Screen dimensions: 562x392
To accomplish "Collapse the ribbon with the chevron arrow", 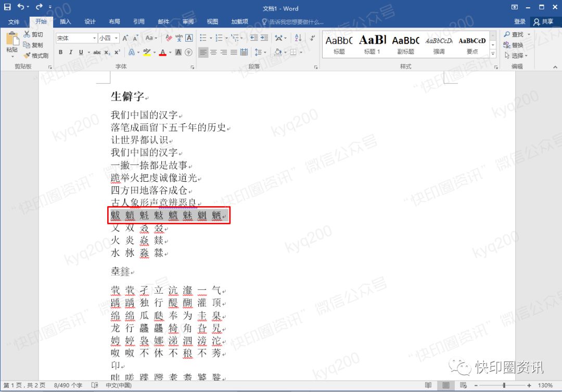I will [x=555, y=67].
